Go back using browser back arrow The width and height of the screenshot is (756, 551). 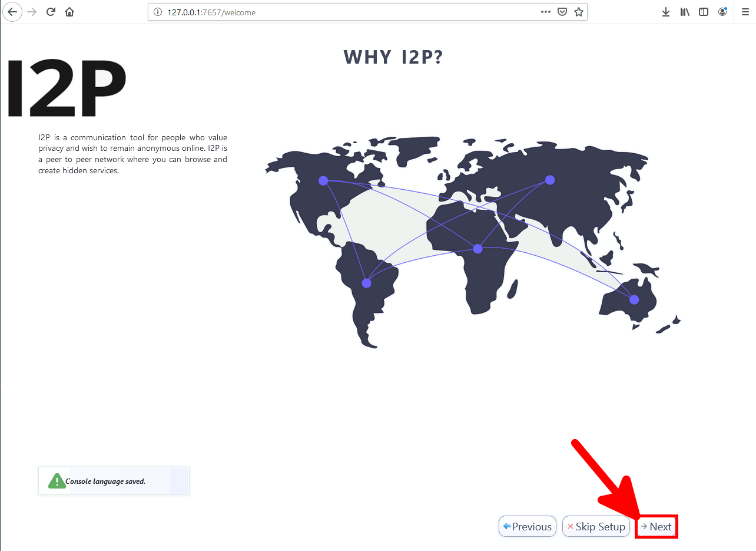12,12
